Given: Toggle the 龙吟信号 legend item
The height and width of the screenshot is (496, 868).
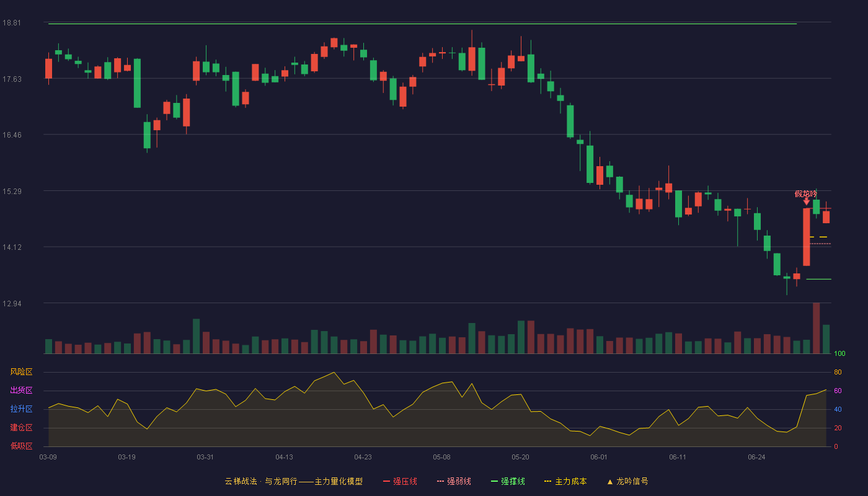Looking at the screenshot, I should (x=627, y=481).
